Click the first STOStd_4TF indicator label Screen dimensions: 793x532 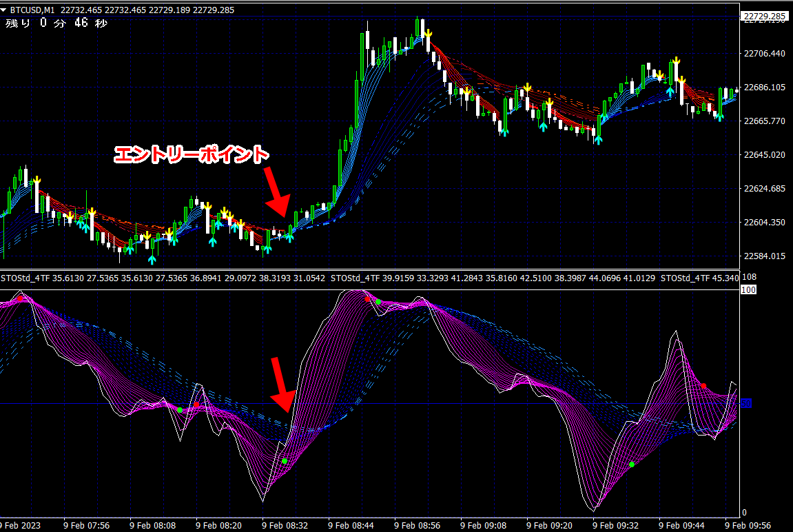26,278
